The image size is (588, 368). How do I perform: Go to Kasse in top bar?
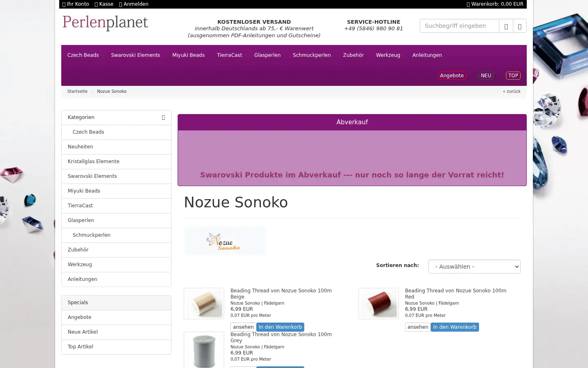coord(104,4)
